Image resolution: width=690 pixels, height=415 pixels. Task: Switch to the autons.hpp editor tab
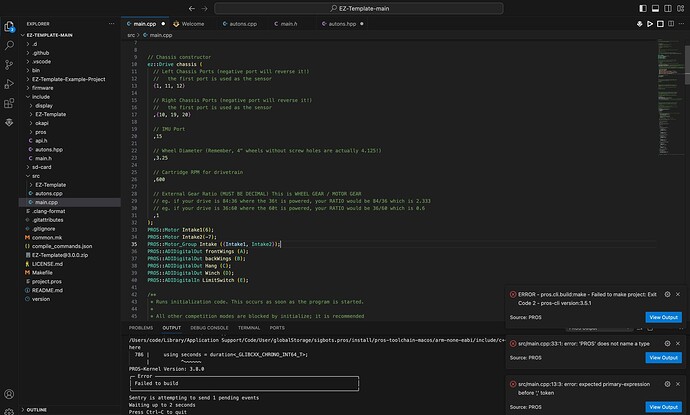click(x=342, y=24)
